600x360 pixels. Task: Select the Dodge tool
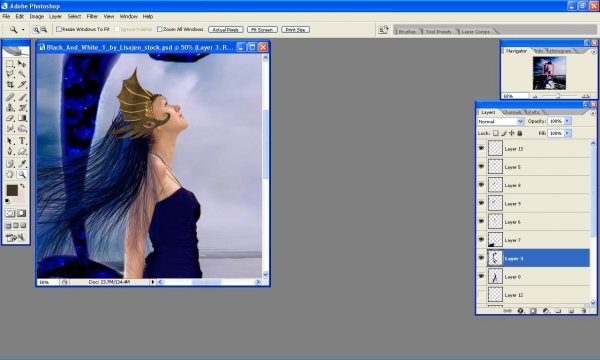click(22, 128)
